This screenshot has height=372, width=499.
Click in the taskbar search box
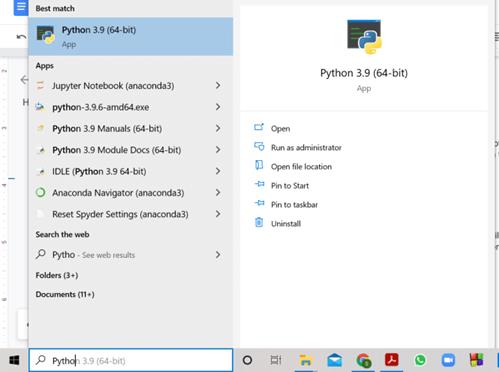[131, 360]
